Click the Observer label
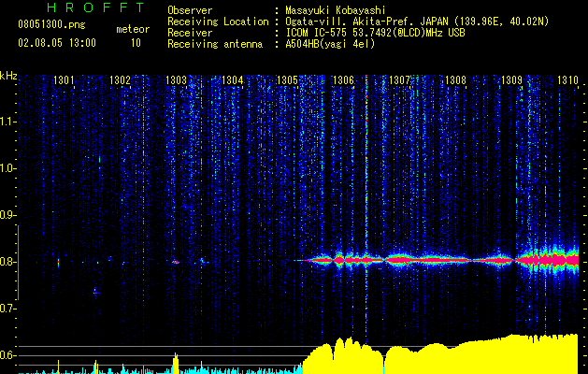Screen dimensions: 588x374 [x=190, y=10]
